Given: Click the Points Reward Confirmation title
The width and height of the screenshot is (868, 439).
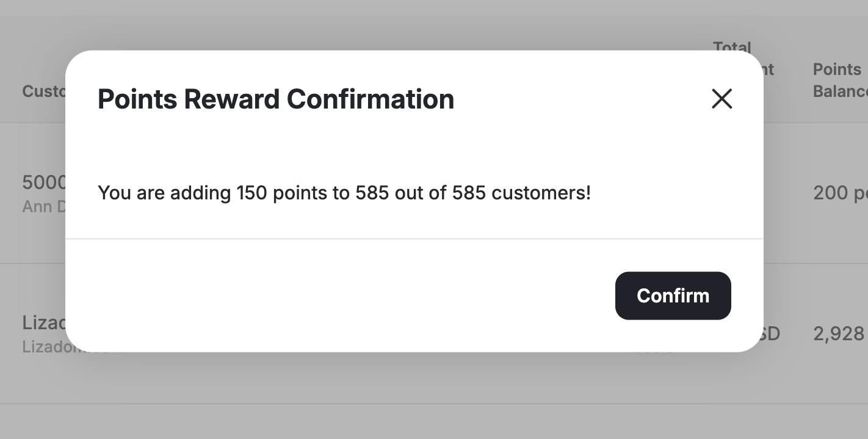Looking at the screenshot, I should (275, 99).
